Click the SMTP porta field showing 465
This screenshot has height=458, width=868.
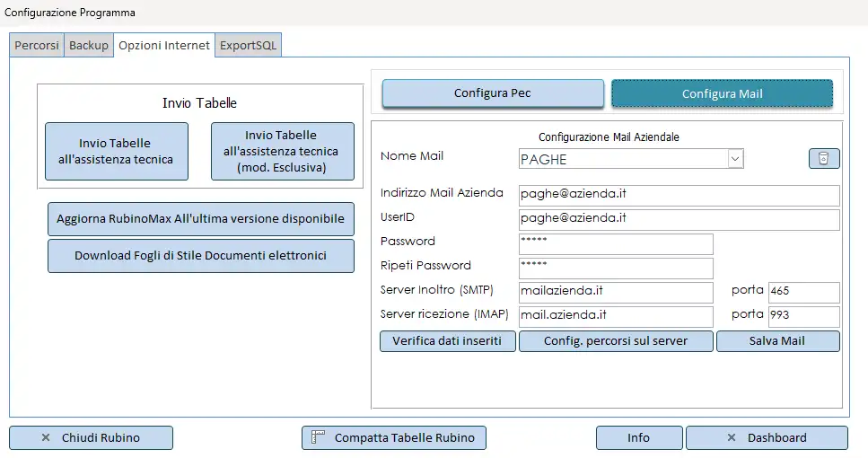[802, 292]
